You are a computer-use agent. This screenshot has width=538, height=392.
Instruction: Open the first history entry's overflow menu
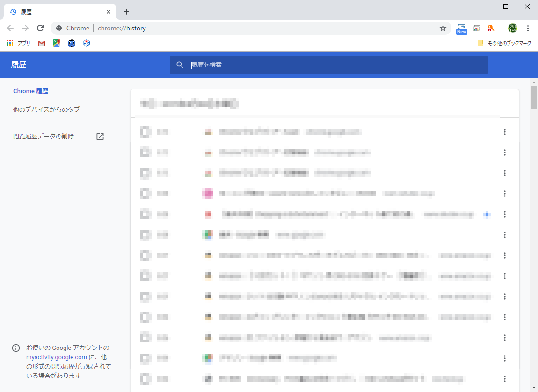[x=505, y=132]
